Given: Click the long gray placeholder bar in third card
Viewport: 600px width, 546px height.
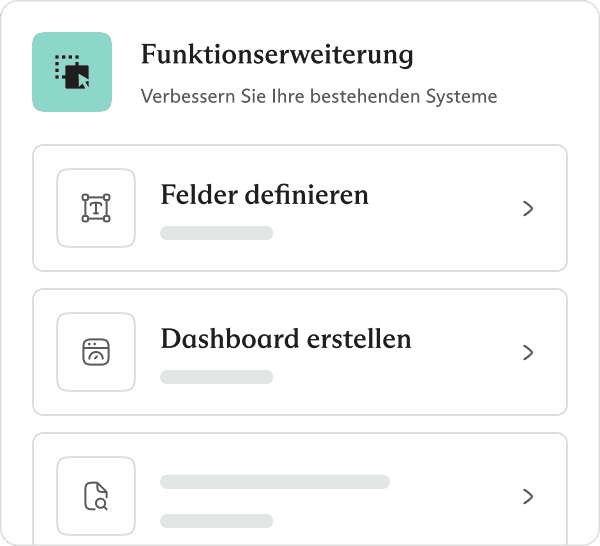Looking at the screenshot, I should click(x=274, y=481).
